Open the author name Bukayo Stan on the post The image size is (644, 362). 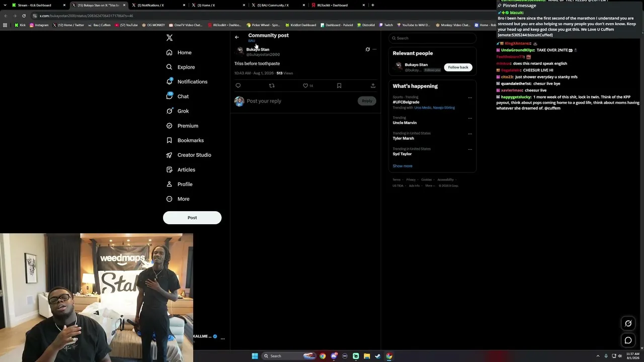pyautogui.click(x=258, y=49)
